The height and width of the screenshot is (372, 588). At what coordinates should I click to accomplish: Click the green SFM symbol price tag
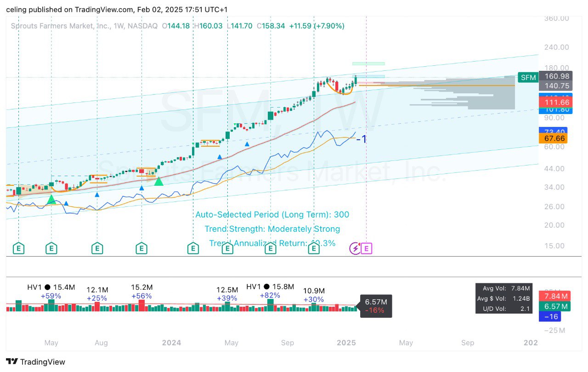[x=528, y=77]
